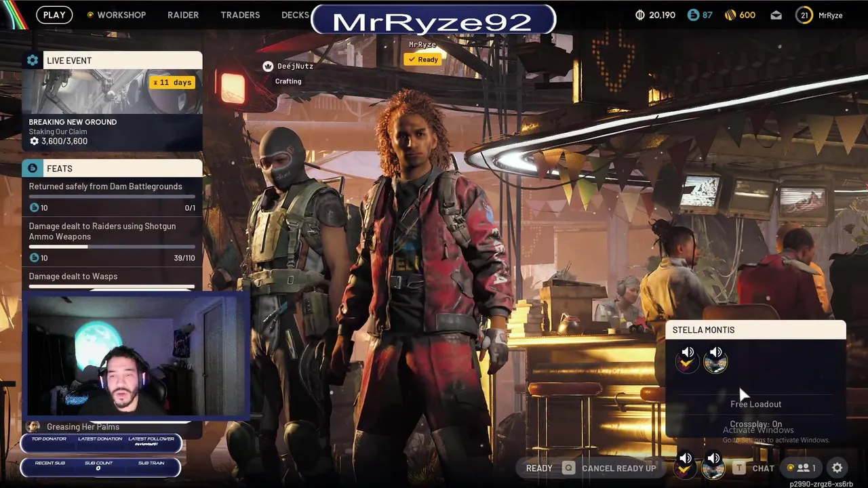Image resolution: width=868 pixels, height=488 pixels.
Task: Open the DECKS tab
Action: (x=295, y=15)
